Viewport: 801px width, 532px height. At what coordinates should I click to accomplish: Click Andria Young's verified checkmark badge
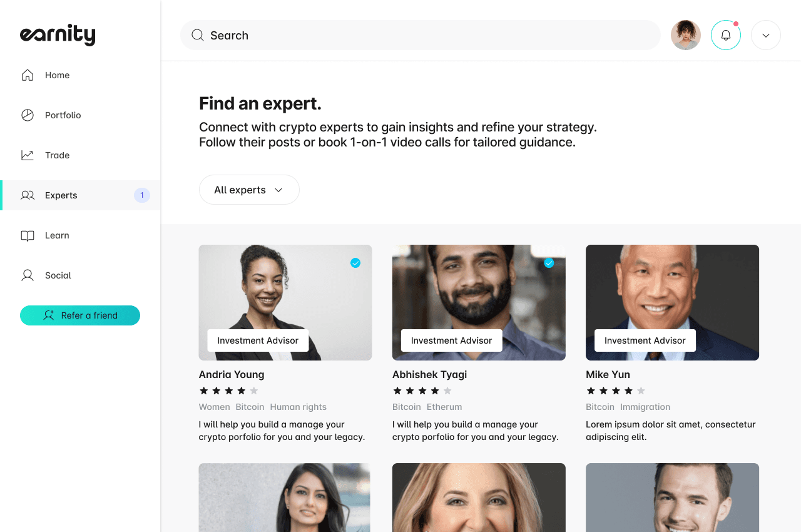[355, 263]
